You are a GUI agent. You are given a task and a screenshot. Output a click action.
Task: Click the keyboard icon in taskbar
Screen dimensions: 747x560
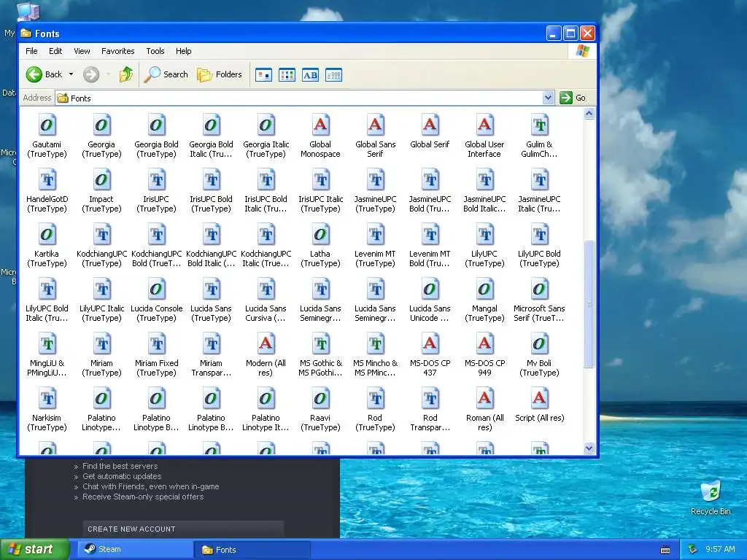(665, 550)
